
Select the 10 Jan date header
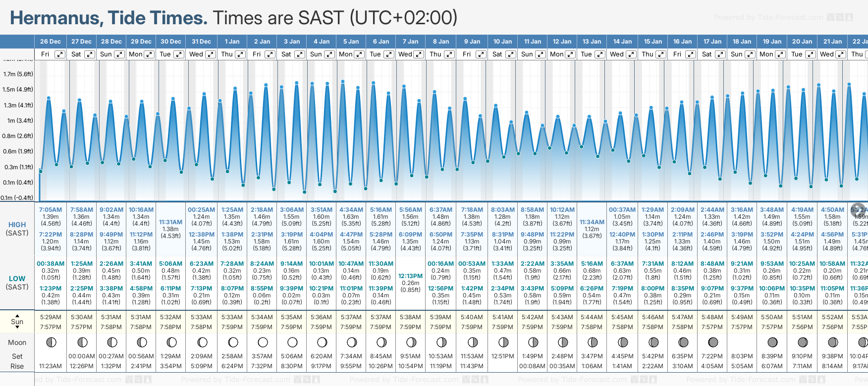point(502,42)
